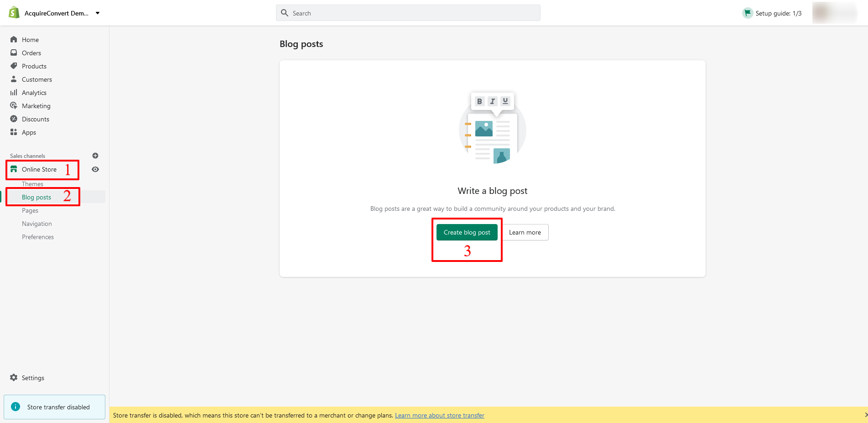Select Themes in Online Store submenu
Image resolution: width=868 pixels, height=423 pixels.
33,184
